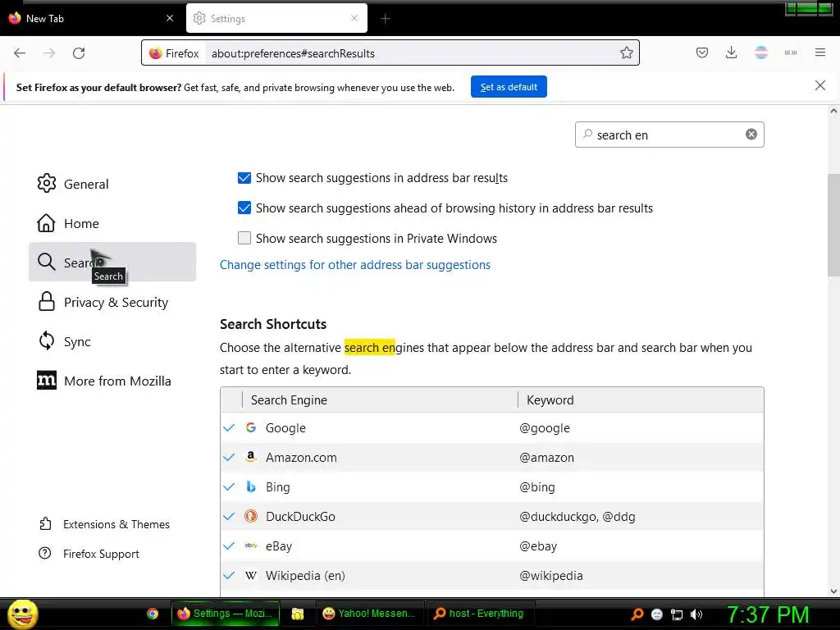Viewport: 840px width, 630px height.
Task: Go back using the back arrow
Action: pos(20,53)
